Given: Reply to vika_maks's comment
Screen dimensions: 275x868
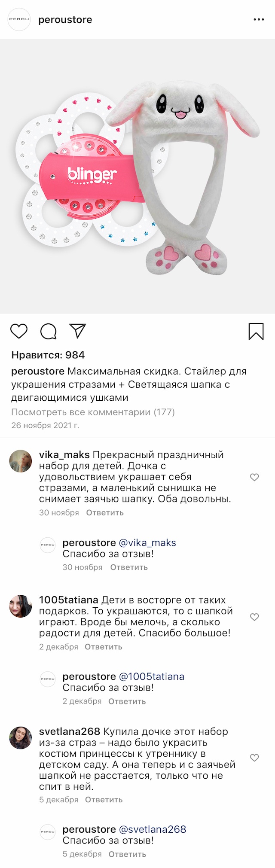Looking at the screenshot, I should click(105, 512).
